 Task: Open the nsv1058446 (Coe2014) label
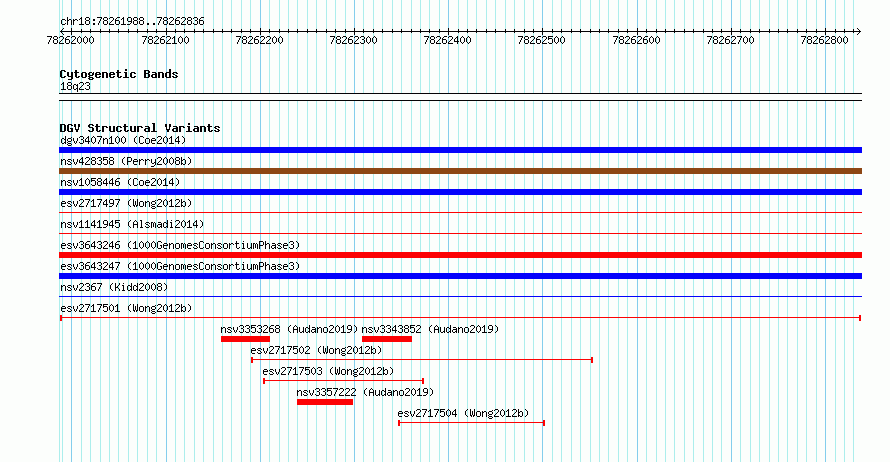click(120, 182)
